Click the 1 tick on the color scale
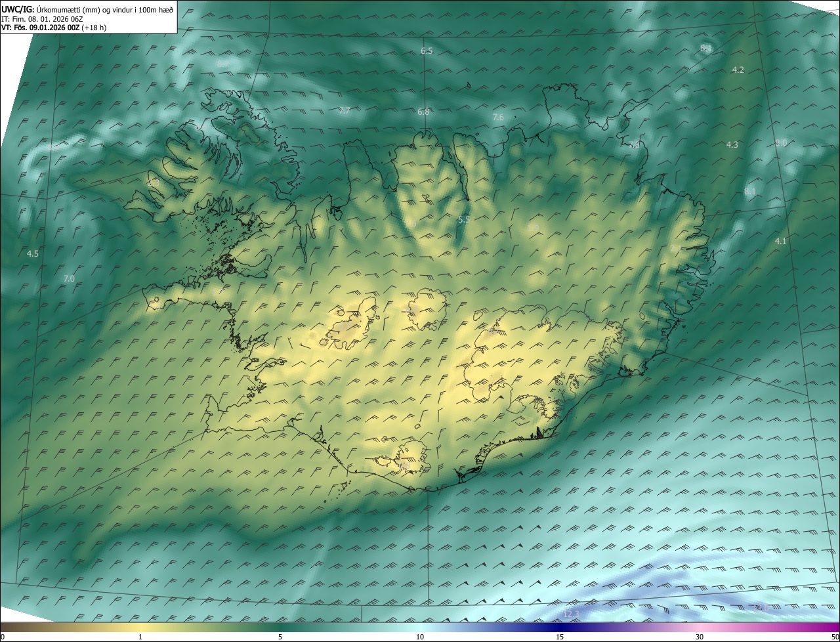840x642 pixels. pos(140,637)
